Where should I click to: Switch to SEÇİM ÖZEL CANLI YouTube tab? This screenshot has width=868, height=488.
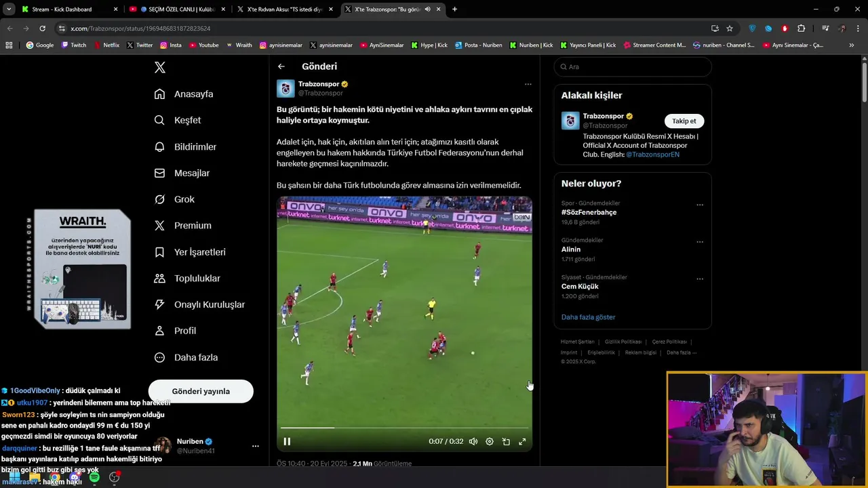pyautogui.click(x=177, y=9)
